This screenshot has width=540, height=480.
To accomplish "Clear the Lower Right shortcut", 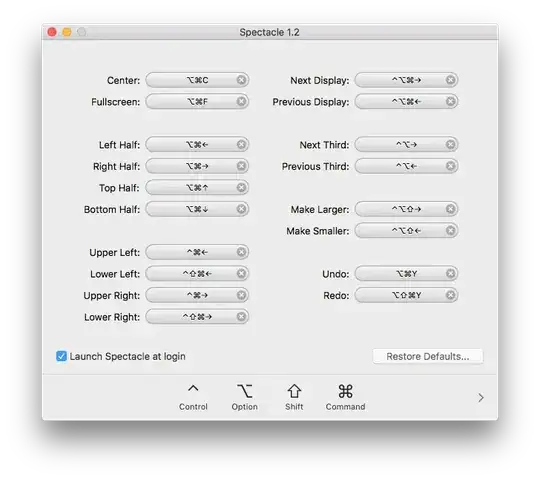I will point(242,316).
